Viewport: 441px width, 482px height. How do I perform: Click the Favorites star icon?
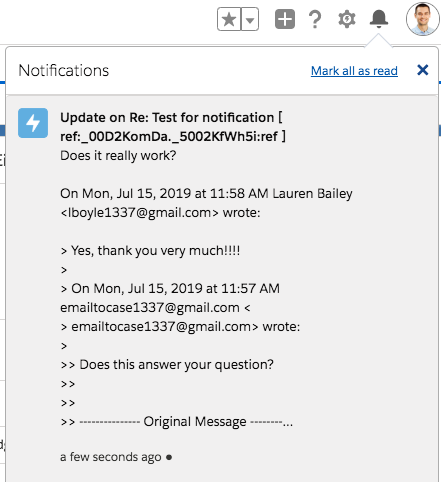pos(229,19)
